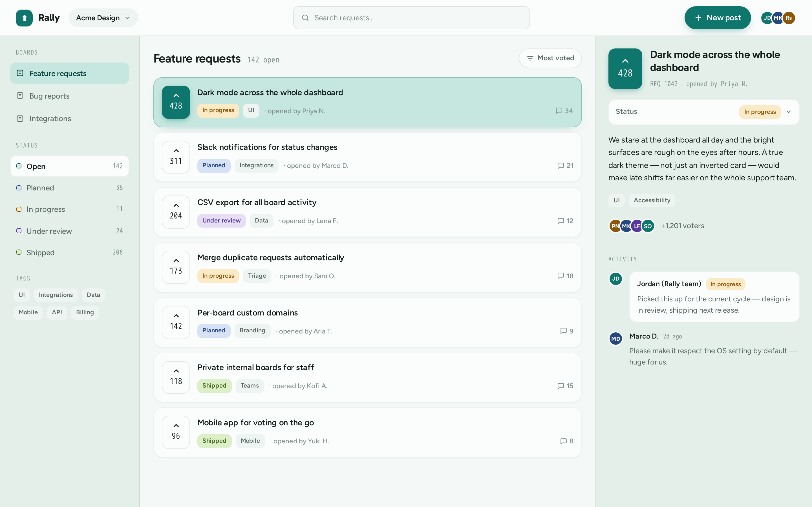Filter by Shipped status
812x507 pixels.
69,252
